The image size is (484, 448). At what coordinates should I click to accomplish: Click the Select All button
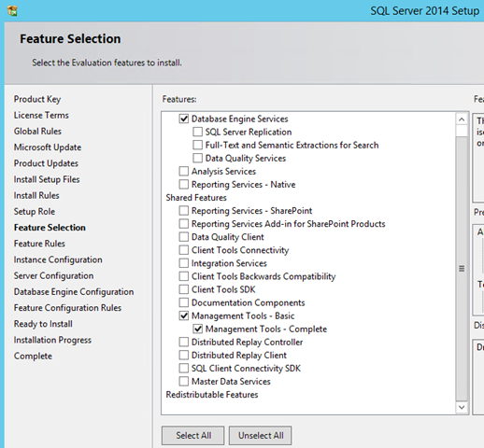(x=193, y=435)
